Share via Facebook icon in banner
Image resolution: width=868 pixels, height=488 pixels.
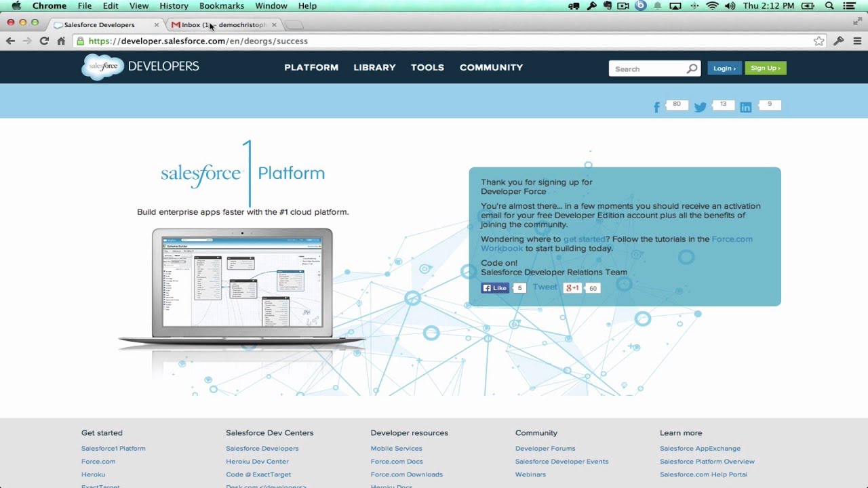tap(656, 107)
